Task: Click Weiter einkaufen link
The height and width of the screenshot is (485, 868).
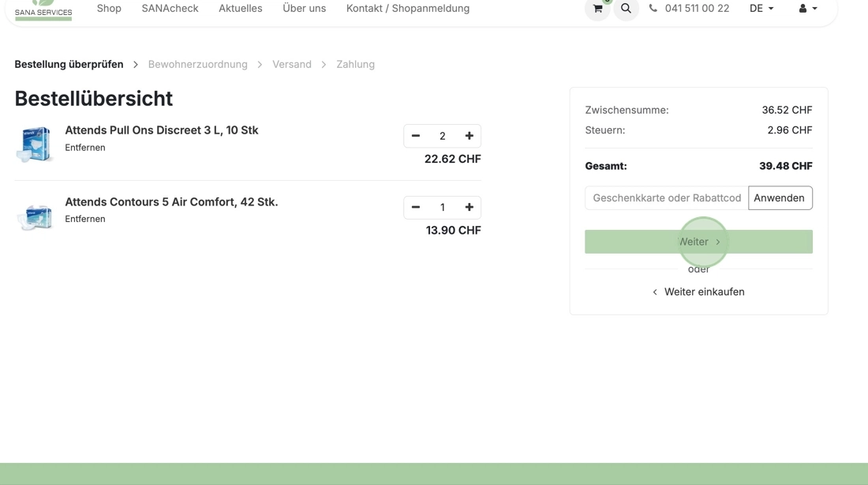Action: click(698, 291)
